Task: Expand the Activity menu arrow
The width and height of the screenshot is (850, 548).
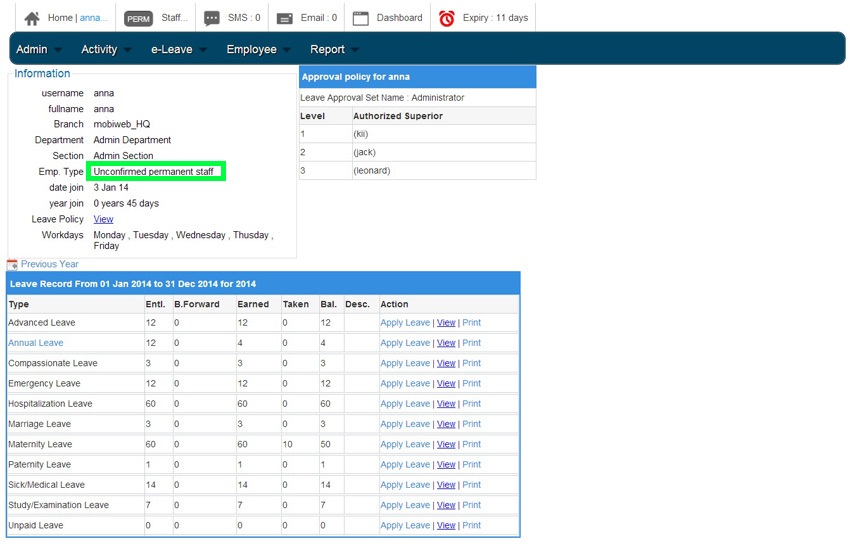Action: point(127,50)
